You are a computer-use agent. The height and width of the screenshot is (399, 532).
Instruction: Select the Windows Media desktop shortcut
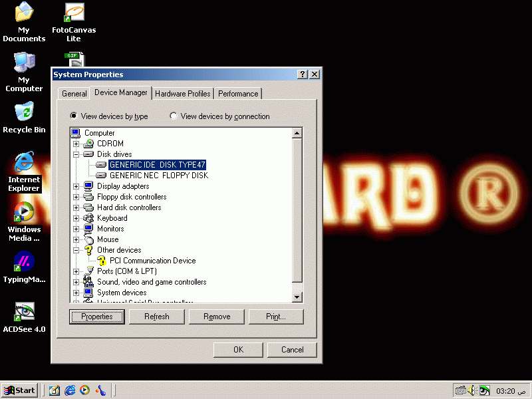(x=24, y=221)
